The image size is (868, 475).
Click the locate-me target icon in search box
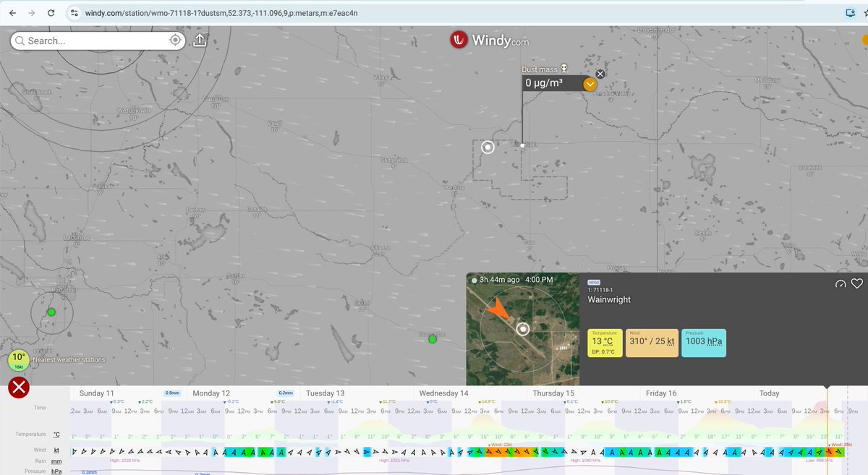pos(176,40)
